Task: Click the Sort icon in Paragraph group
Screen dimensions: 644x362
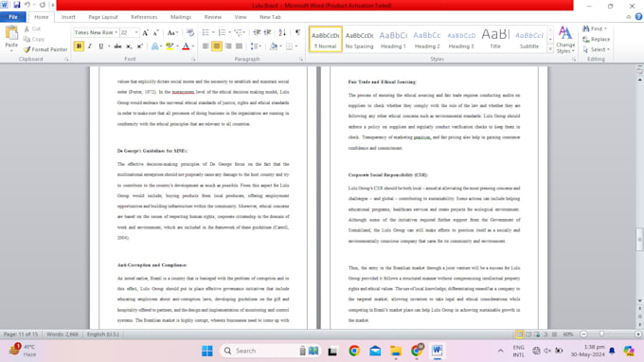Action: tap(282, 32)
